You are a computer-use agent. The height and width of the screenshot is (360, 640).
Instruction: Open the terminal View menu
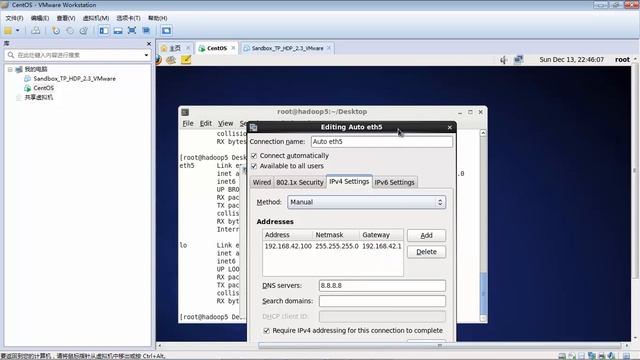click(225, 123)
